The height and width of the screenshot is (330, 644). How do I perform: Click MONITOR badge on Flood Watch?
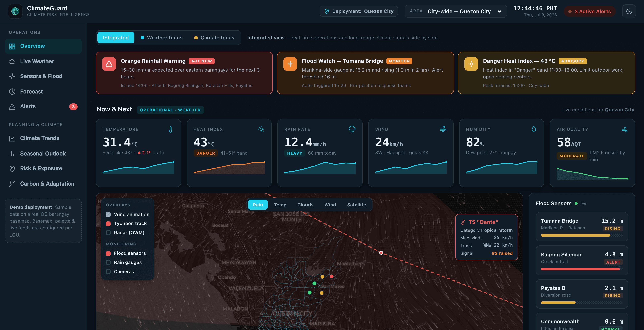(399, 61)
